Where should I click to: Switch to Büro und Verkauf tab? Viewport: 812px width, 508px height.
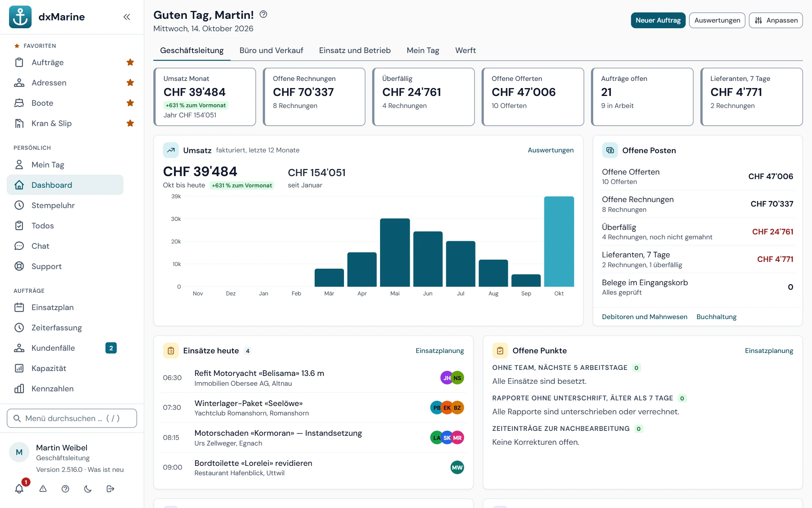tap(271, 50)
